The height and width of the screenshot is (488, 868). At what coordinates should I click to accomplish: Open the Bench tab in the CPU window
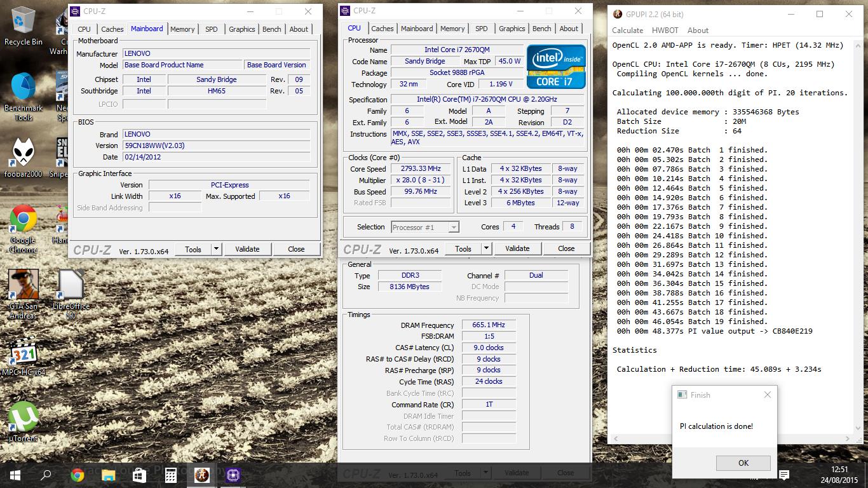[x=542, y=29]
